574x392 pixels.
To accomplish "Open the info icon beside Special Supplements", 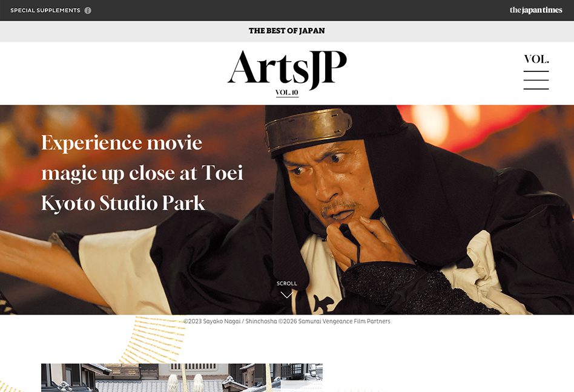I will [x=88, y=10].
